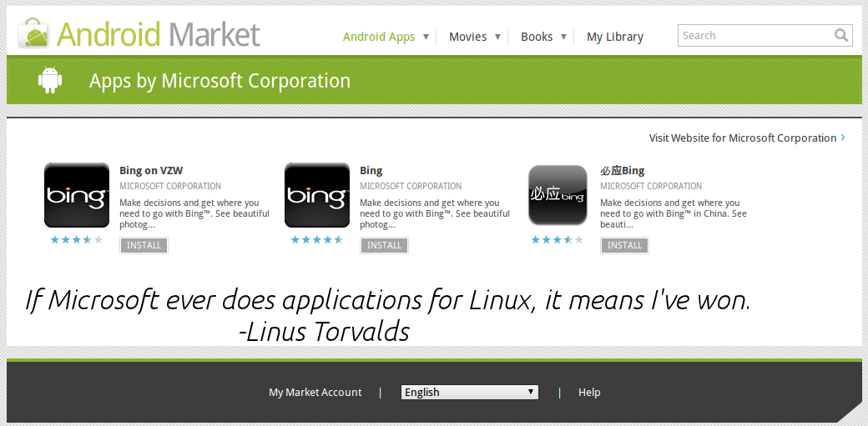Click star rating under 必应Bing icon
The height and width of the screenshot is (426, 868).
pyautogui.click(x=558, y=240)
